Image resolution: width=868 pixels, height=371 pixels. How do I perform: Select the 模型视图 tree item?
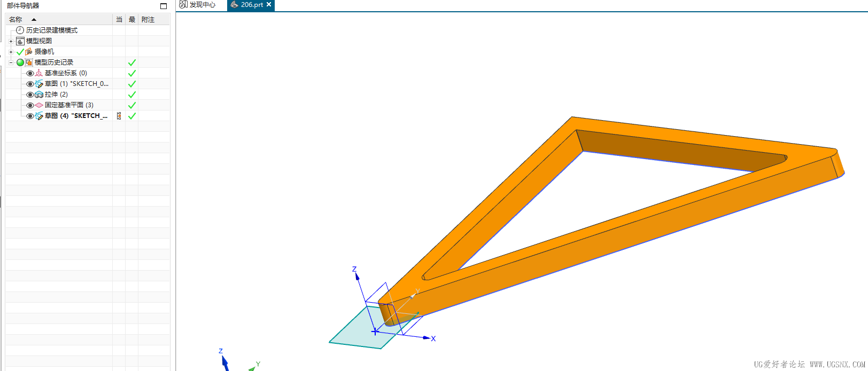click(x=39, y=41)
